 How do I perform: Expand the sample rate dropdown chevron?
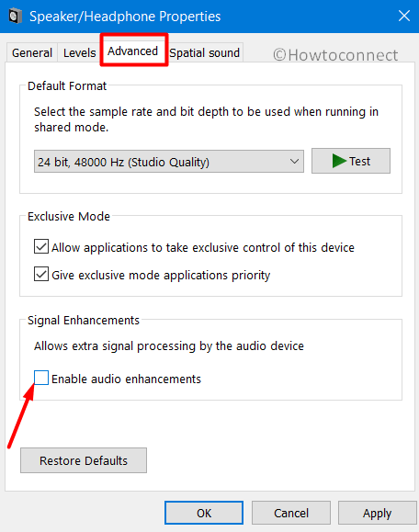(294, 162)
